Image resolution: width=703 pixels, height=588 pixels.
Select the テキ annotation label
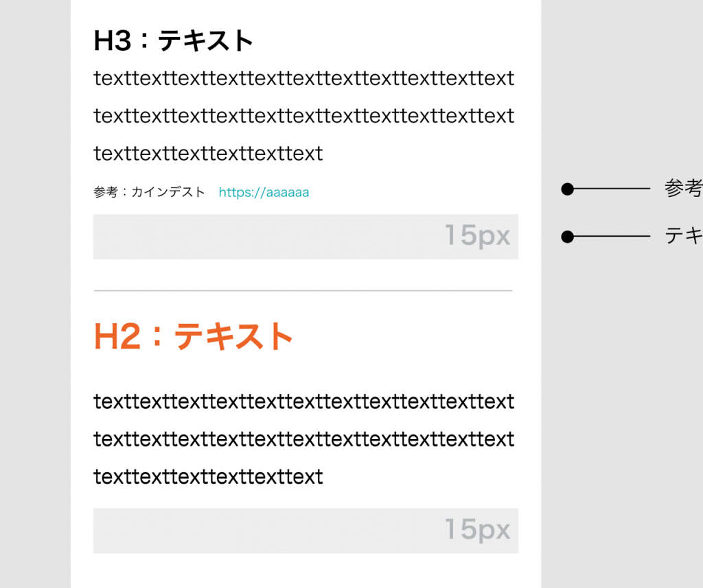coord(683,236)
